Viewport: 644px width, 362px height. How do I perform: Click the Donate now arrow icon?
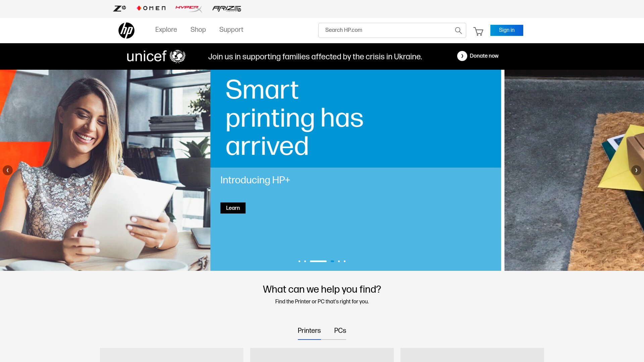[x=462, y=56]
